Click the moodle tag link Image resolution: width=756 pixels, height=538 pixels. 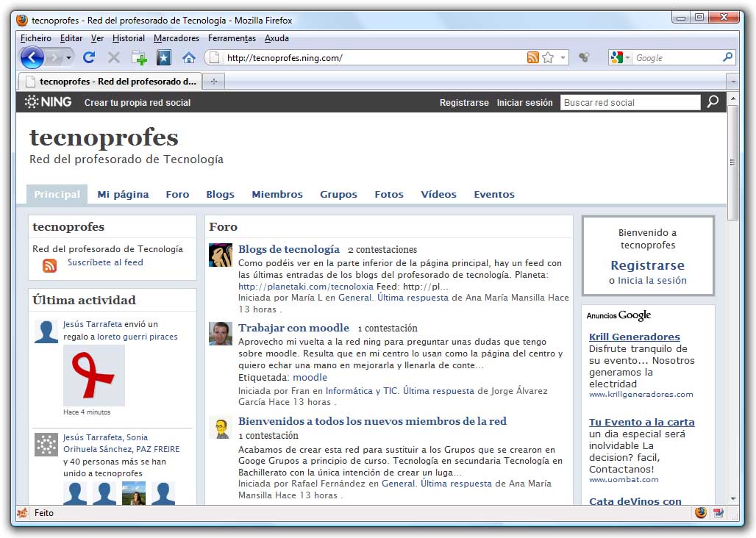[x=310, y=377]
